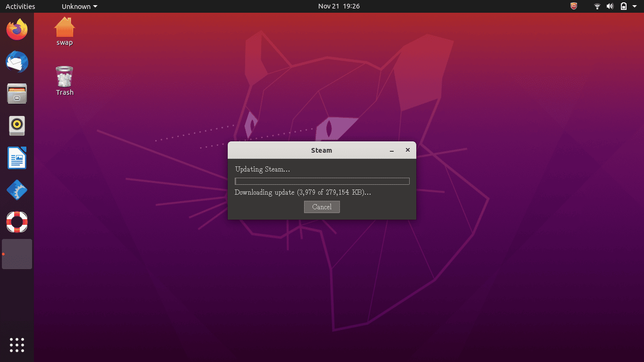
Task: Open the swap home folder on desktop
Action: [x=65, y=31]
